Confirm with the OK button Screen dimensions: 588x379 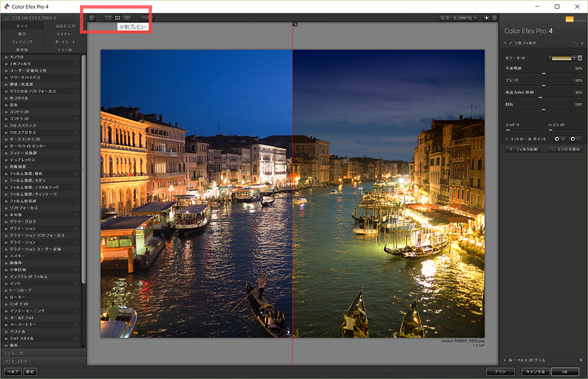click(x=565, y=372)
